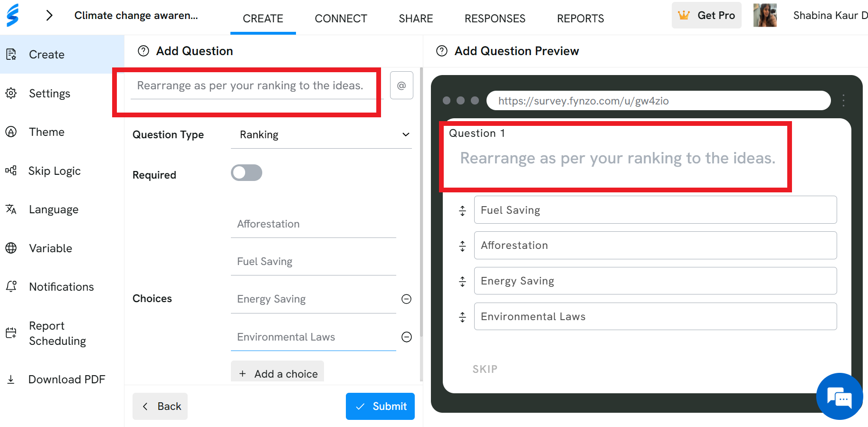Click the Submit button
The image size is (868, 427).
[x=380, y=406]
